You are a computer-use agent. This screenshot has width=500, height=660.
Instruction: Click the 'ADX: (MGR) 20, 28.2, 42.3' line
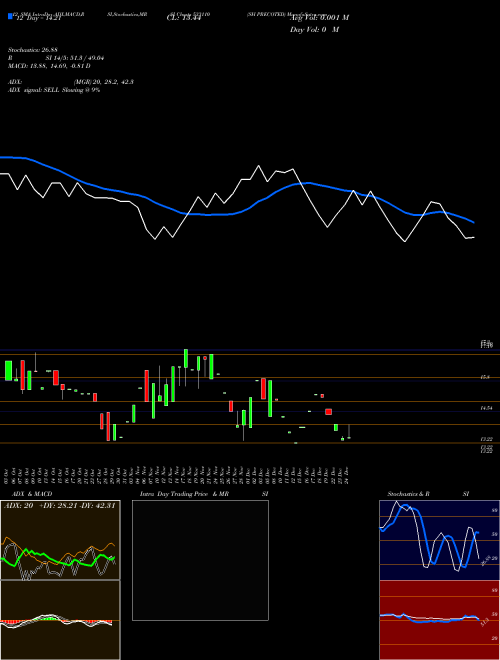(x=71, y=82)
